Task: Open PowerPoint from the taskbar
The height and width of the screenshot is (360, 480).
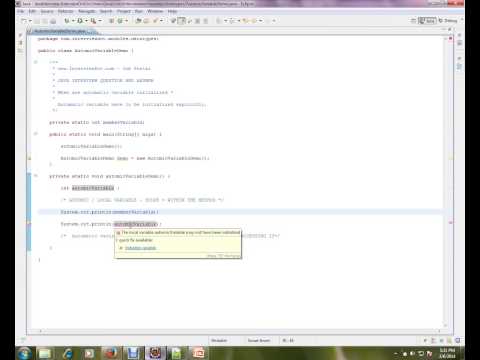Action: (198, 353)
